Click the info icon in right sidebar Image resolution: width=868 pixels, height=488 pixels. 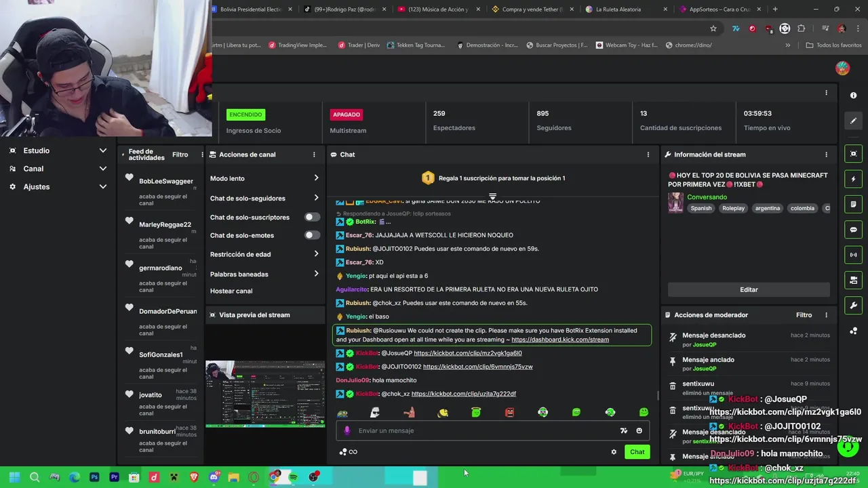pos(854,96)
